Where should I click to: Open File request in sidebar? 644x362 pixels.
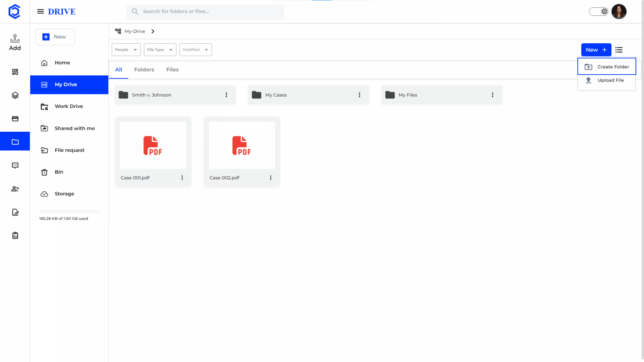[x=69, y=150]
